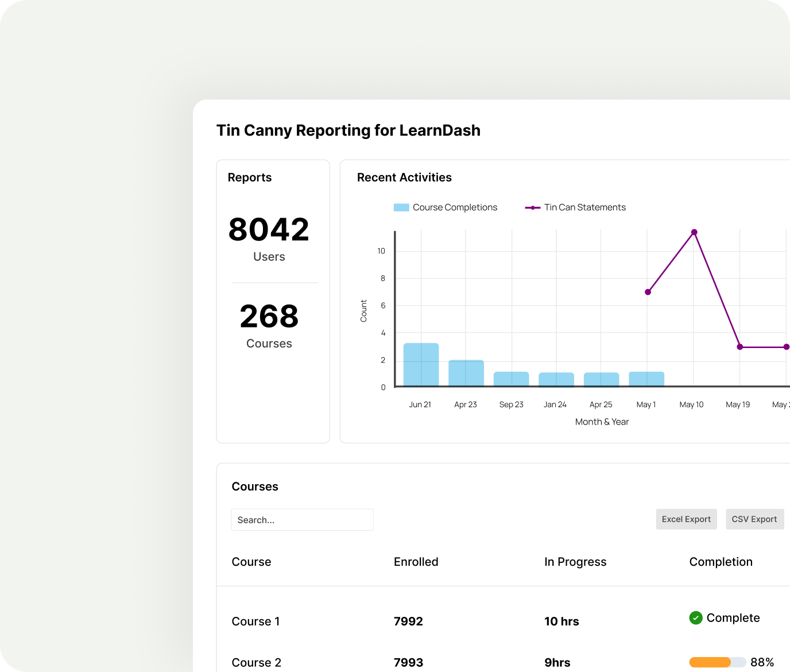Click the 268 Courses count
Screen dimensions: 790x672
click(x=269, y=316)
